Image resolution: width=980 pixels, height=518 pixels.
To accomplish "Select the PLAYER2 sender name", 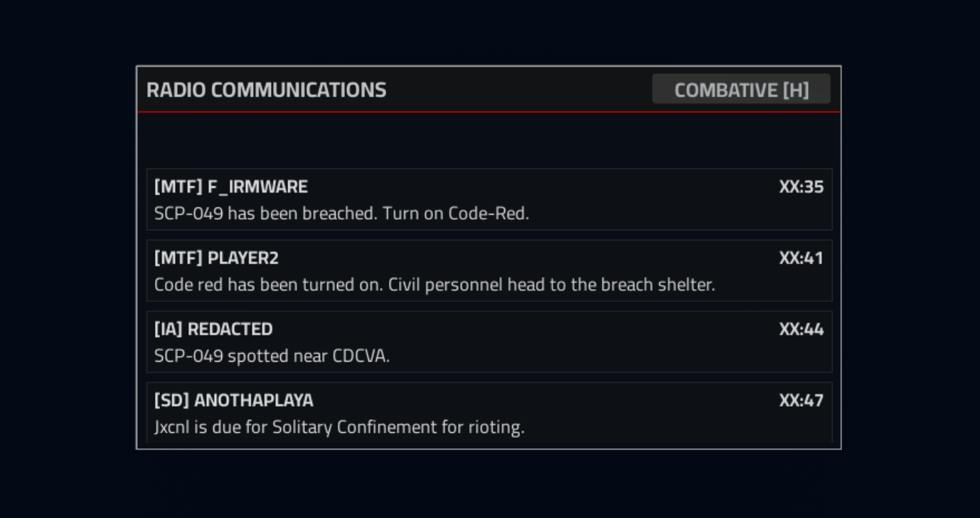I will [243, 258].
